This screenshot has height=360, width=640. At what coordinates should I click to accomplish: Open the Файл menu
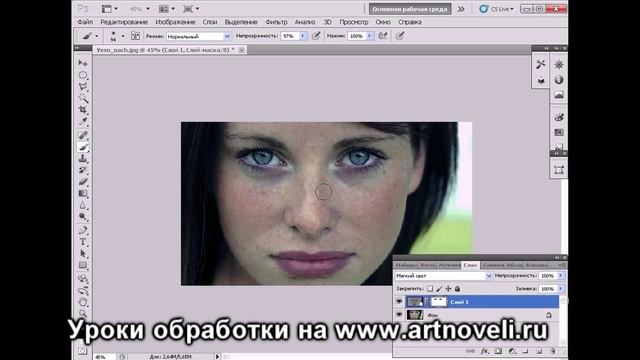pos(85,22)
